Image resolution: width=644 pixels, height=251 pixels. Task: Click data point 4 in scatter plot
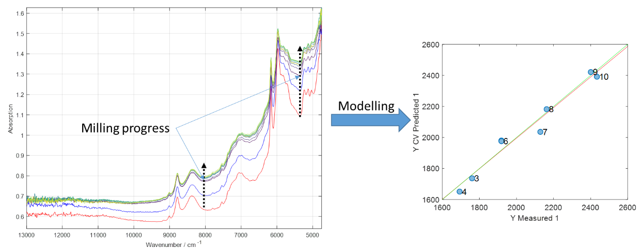pyautogui.click(x=459, y=191)
